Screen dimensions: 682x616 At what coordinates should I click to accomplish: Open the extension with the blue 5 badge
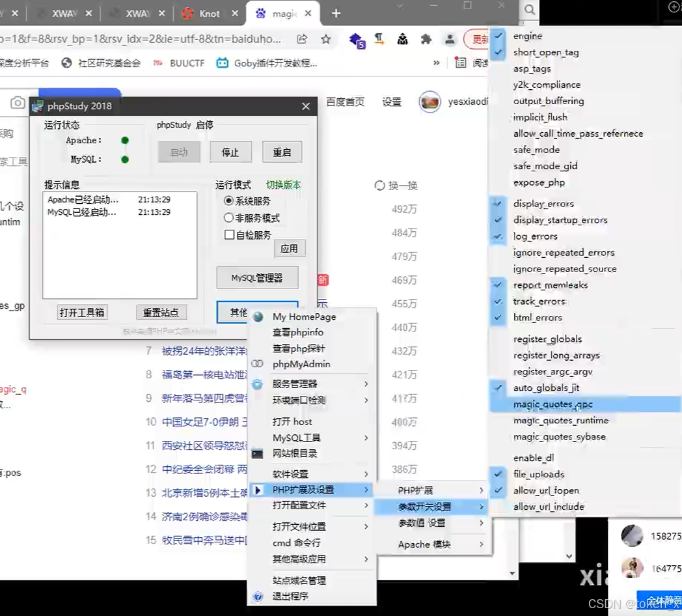(357, 40)
